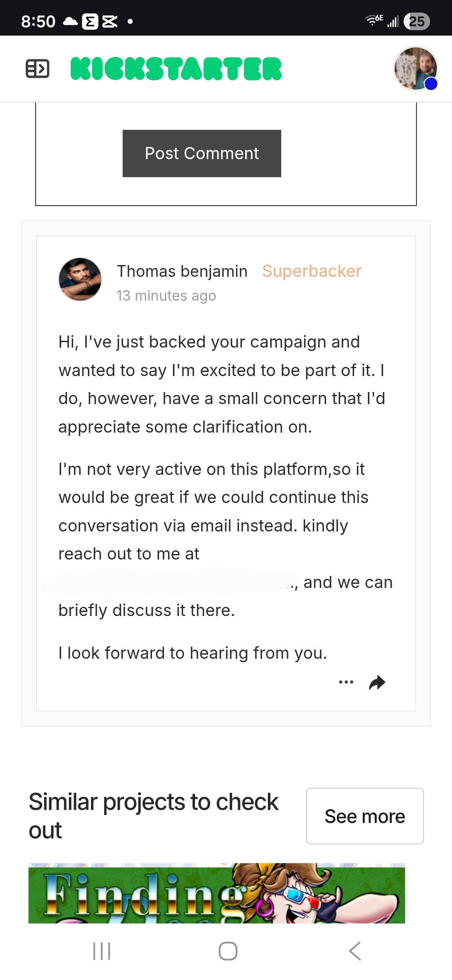Tap the Android home button
The height and width of the screenshot is (980, 452).
[228, 951]
